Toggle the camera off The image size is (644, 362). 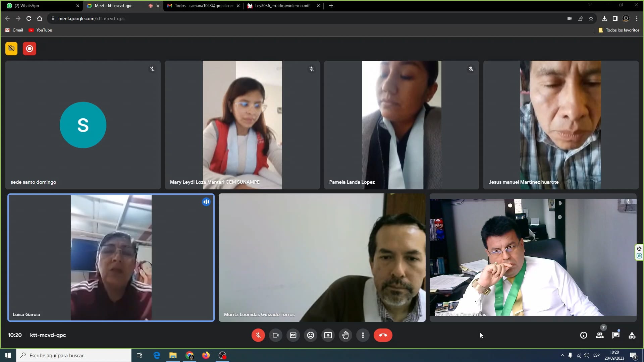[x=276, y=335]
